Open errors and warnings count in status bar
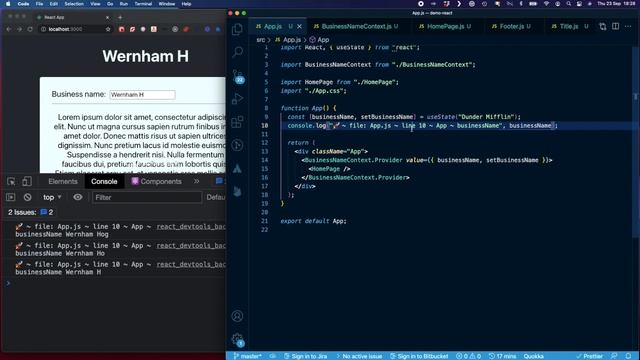 point(469,356)
